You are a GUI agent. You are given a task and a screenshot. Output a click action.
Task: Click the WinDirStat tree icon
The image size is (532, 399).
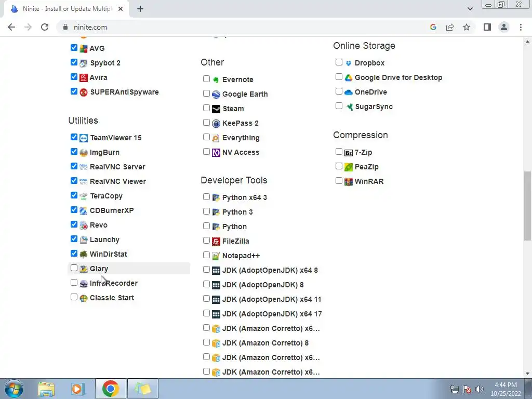(84, 255)
